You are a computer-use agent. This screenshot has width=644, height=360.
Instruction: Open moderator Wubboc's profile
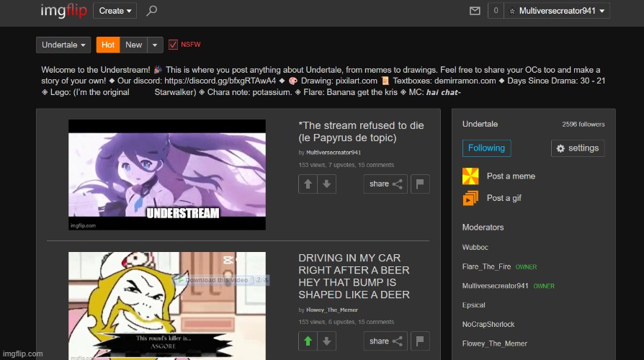(475, 247)
